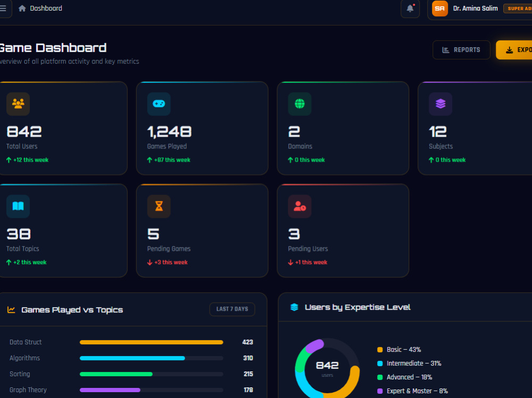
Task: Click the Sorting count 215
Action: (248, 374)
